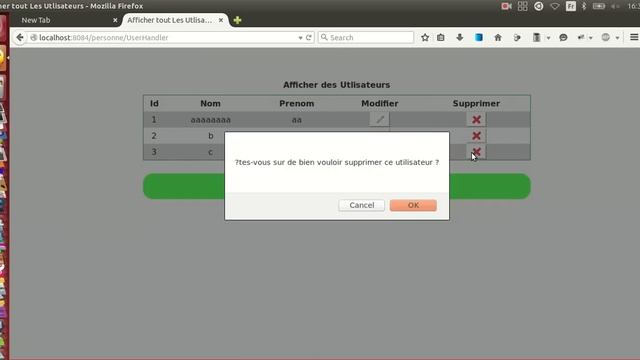640x360 pixels.
Task: Open the grey extension toolbar icon
Action: [x=536, y=38]
